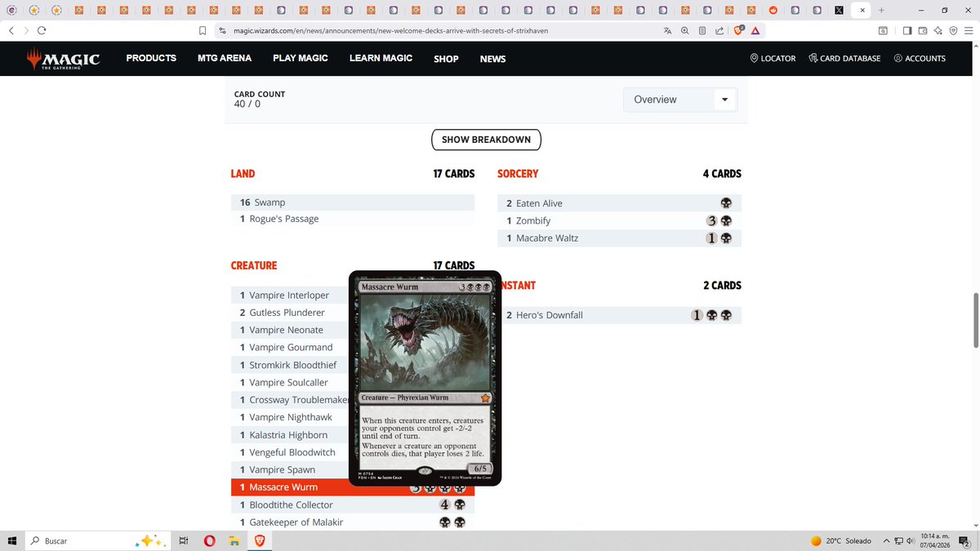
Task: Click the Kalastria Highborn card row
Action: (290, 435)
